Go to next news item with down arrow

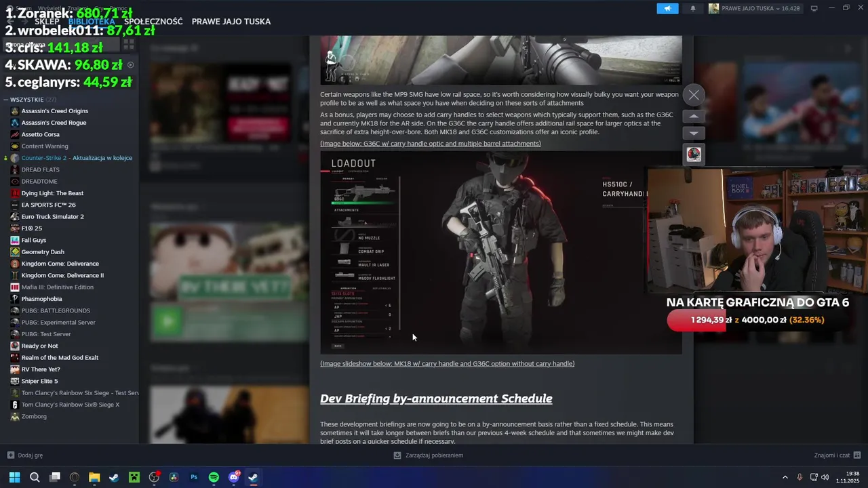pos(694,134)
